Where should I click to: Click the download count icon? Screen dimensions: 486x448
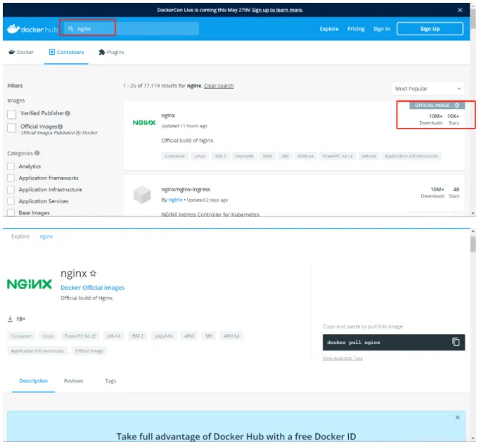coord(11,319)
